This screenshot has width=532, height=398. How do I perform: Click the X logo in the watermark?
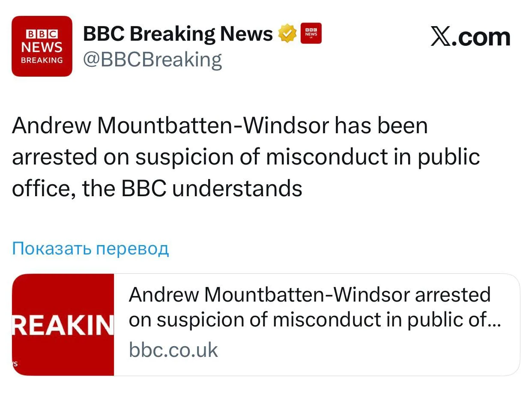click(442, 37)
